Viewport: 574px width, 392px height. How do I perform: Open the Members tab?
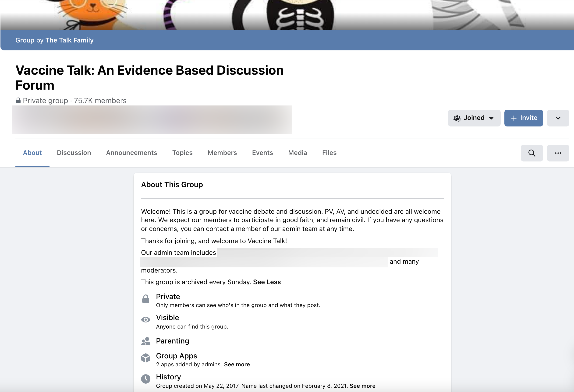222,153
